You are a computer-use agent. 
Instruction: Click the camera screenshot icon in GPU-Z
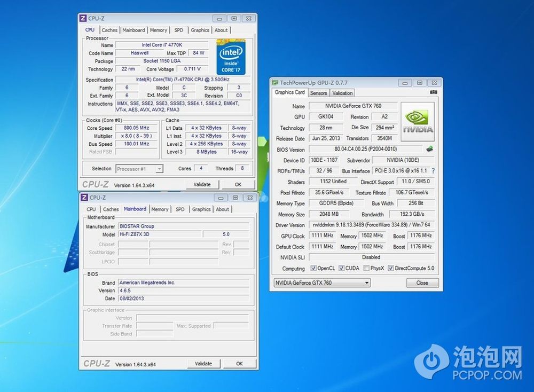point(433,92)
